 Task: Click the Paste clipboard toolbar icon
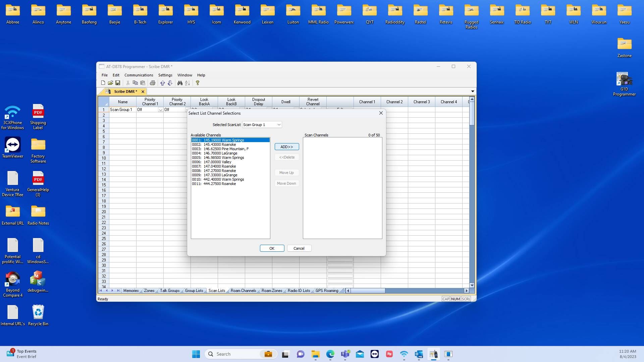click(143, 83)
